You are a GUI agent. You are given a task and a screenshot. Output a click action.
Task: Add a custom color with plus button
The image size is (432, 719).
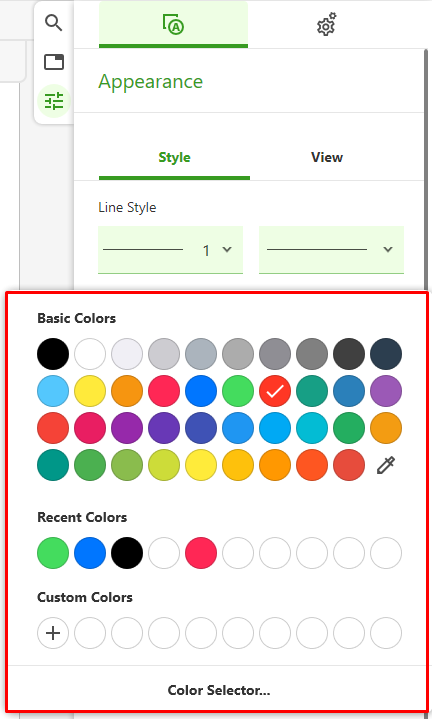coord(53,633)
